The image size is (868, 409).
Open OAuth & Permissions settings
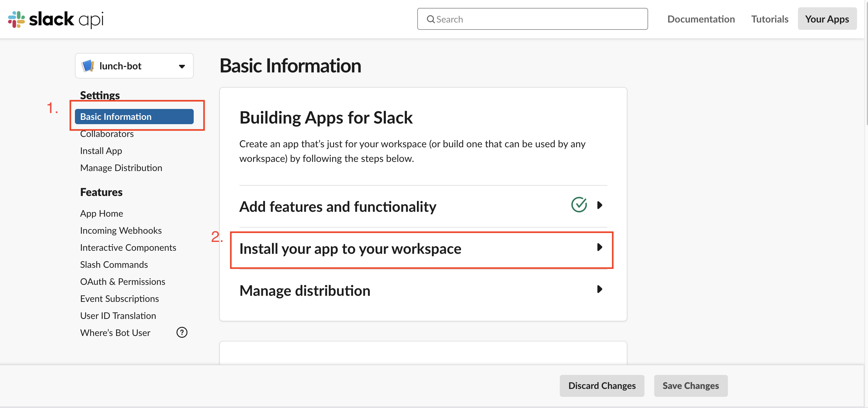(122, 282)
